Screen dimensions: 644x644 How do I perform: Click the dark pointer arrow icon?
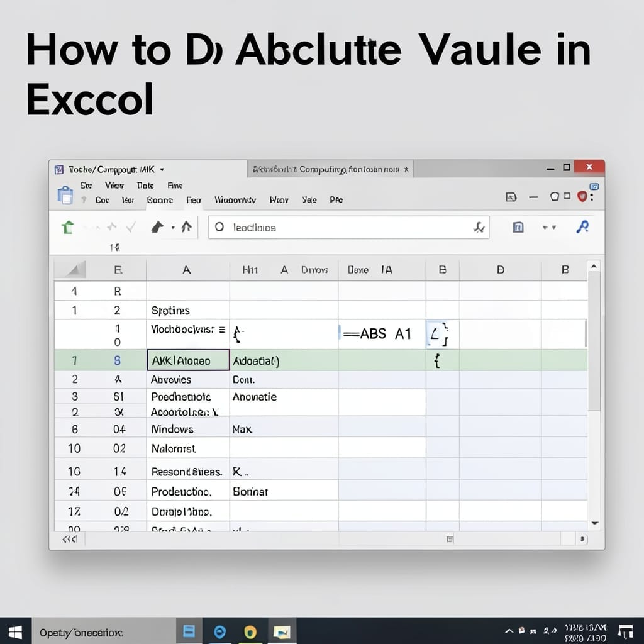(x=157, y=226)
